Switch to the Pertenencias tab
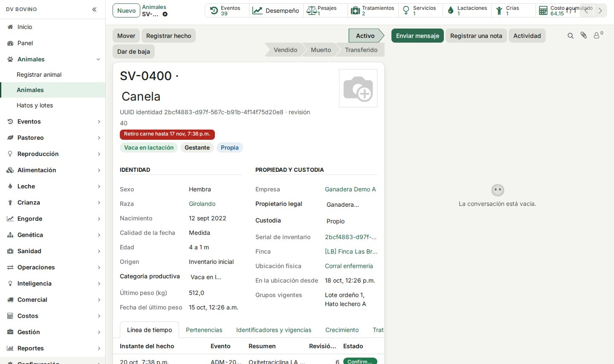 click(x=204, y=330)
